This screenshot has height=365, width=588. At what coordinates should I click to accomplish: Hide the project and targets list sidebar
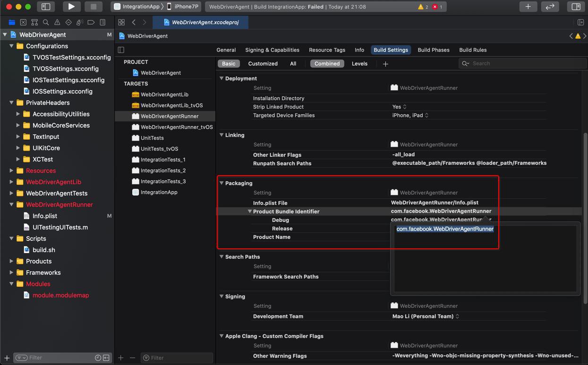pyautogui.click(x=121, y=50)
